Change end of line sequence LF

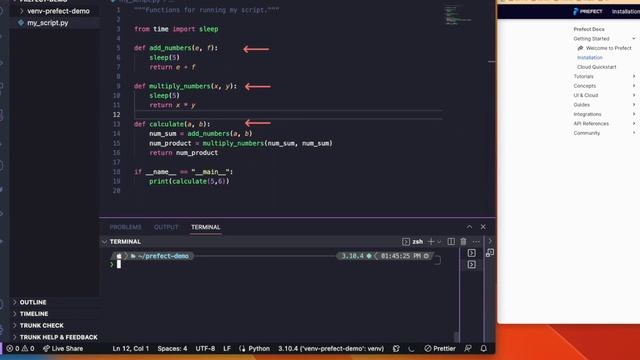(227, 349)
